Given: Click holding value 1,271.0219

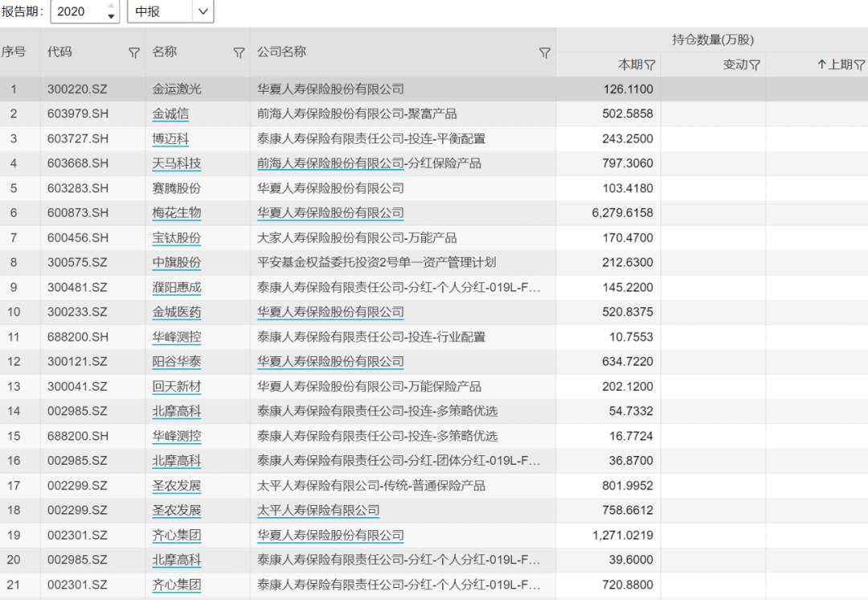Looking at the screenshot, I should click(622, 535).
